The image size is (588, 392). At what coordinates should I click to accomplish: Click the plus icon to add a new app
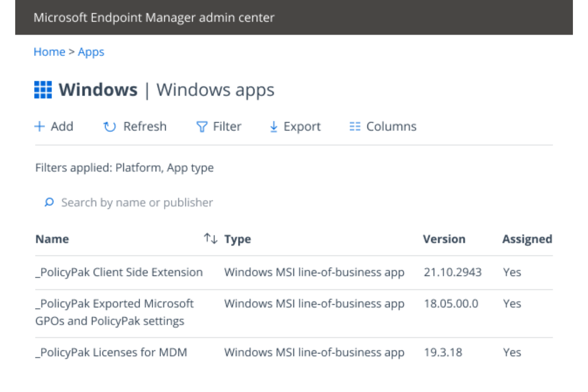(40, 126)
